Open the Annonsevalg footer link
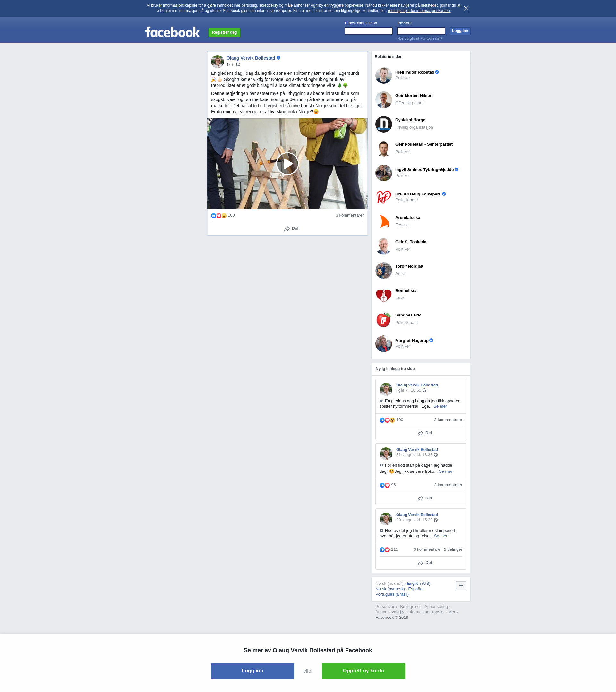616x692 pixels. coord(389,612)
